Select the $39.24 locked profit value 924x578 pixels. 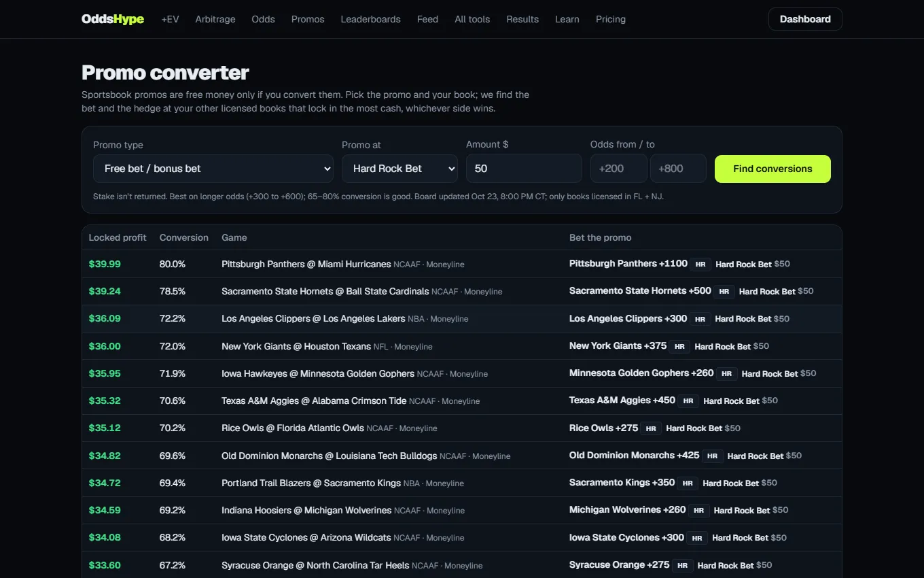coord(105,291)
